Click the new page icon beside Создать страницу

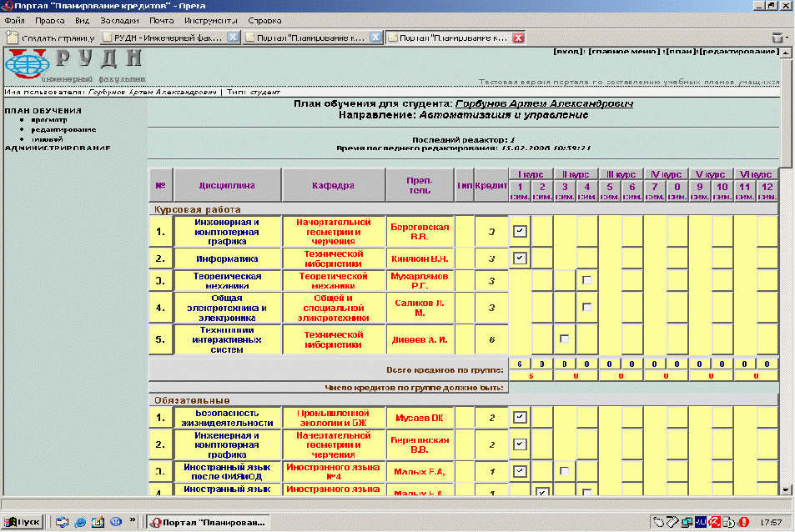[x=12, y=38]
